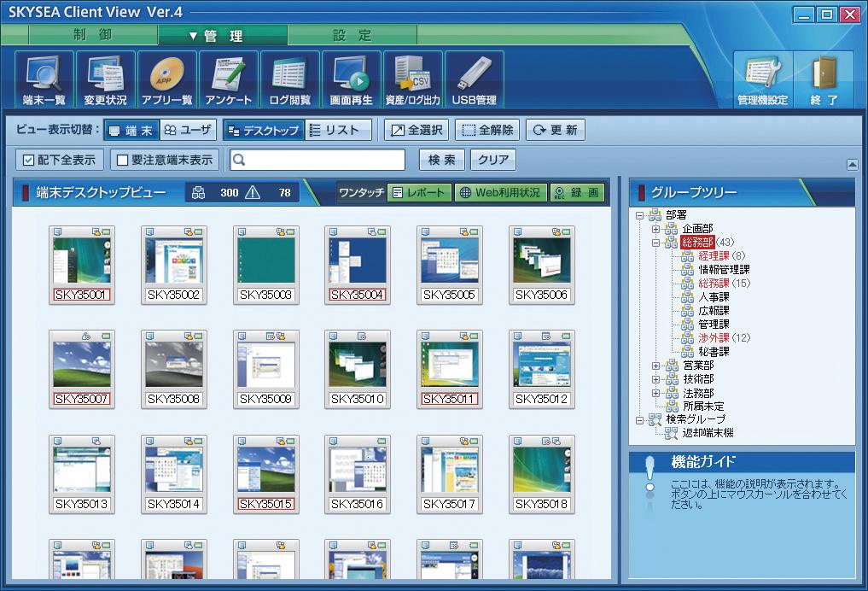Select the SKY35004 terminal thumbnail

point(358,265)
